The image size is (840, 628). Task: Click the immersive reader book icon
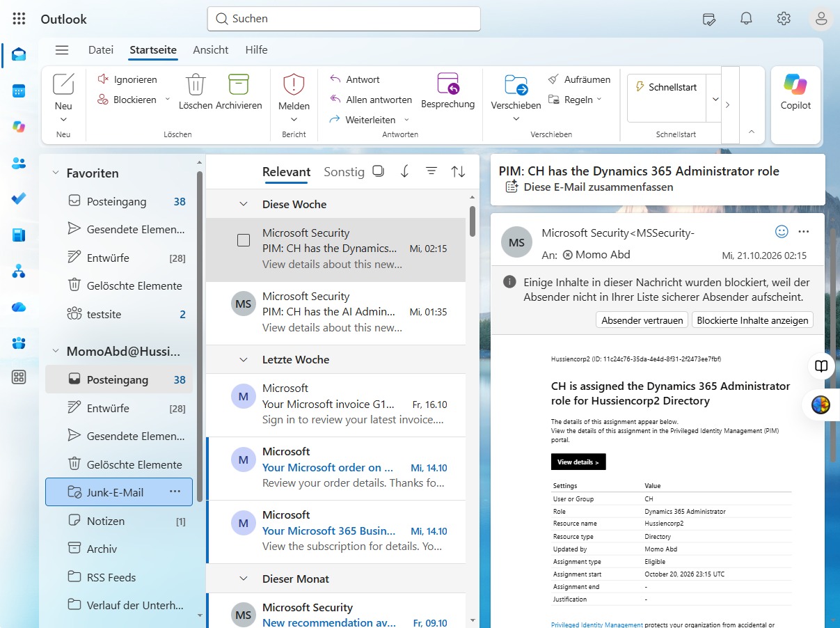pos(821,366)
